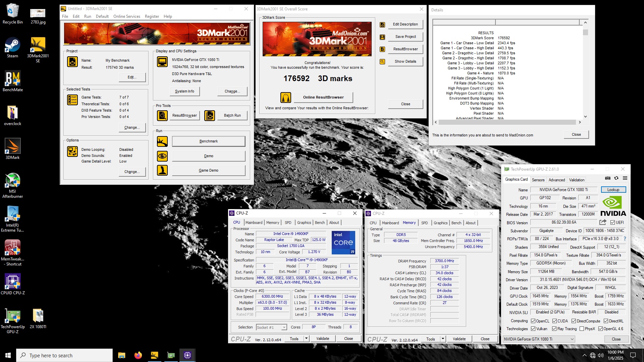Click Validate in the left CPU-Z window

(322, 339)
